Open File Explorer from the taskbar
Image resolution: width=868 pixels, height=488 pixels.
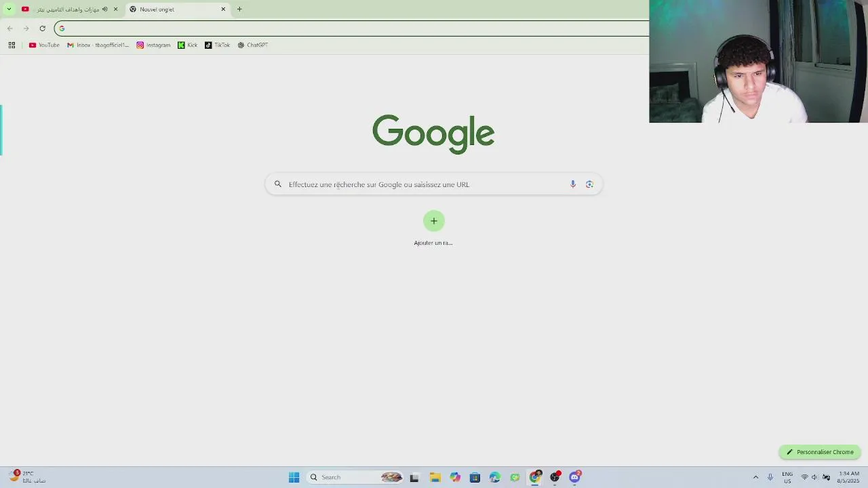(x=435, y=478)
